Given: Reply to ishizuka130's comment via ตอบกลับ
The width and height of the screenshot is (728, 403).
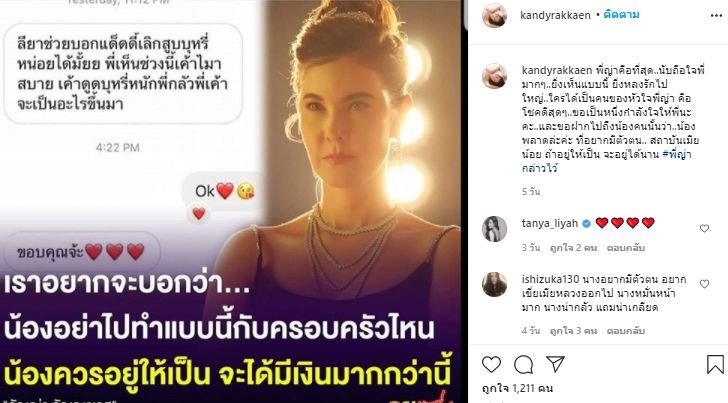Looking at the screenshot, I should (x=626, y=331).
